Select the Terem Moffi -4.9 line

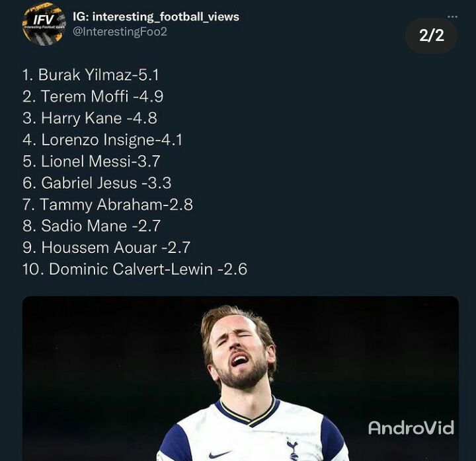pos(93,96)
